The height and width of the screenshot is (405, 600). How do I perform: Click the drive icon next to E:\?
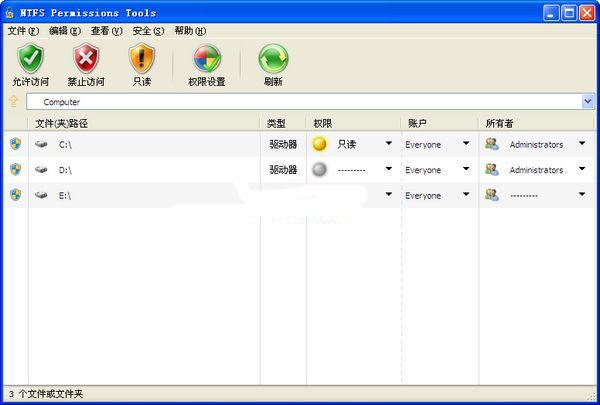(x=41, y=195)
